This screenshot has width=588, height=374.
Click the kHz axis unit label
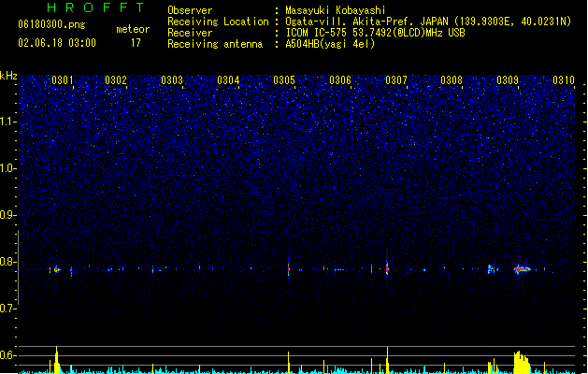(x=8, y=76)
